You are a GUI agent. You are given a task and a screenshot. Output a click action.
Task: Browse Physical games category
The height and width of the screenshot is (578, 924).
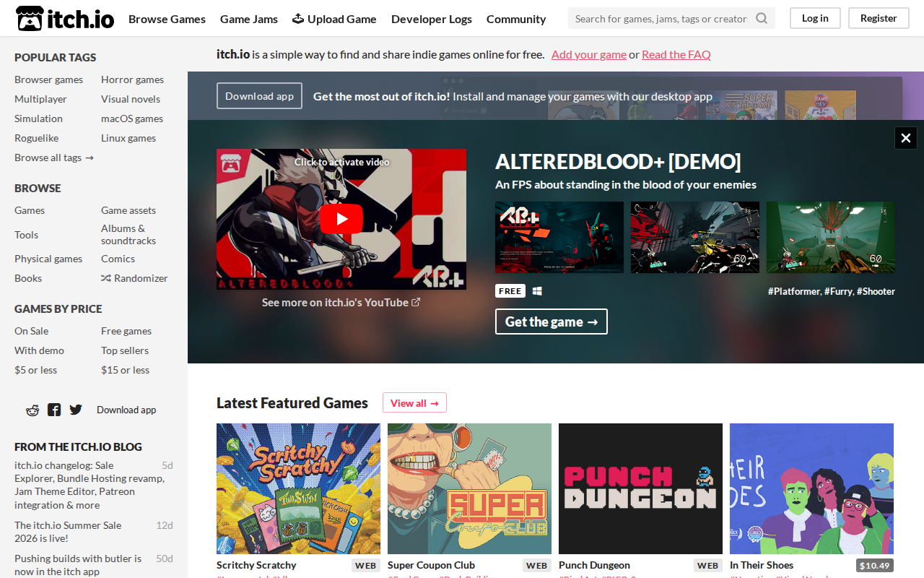(48, 259)
